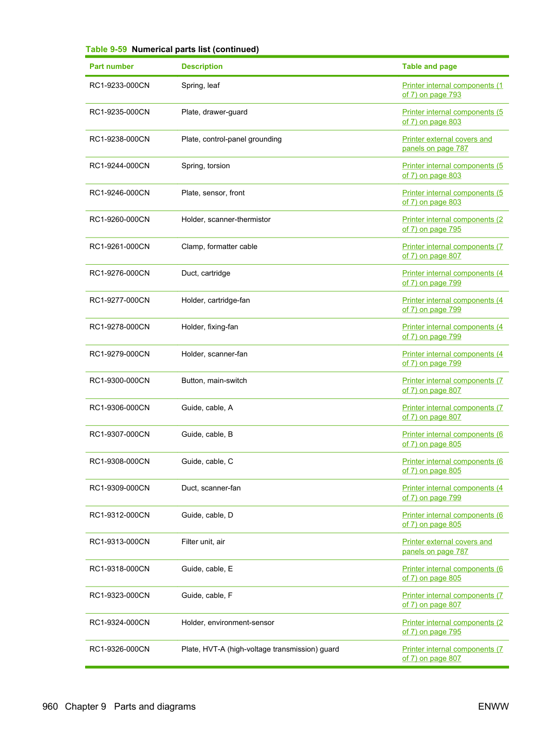Open link for Guide, cable, B
The width and height of the screenshot is (560, 746).
[452, 439]
